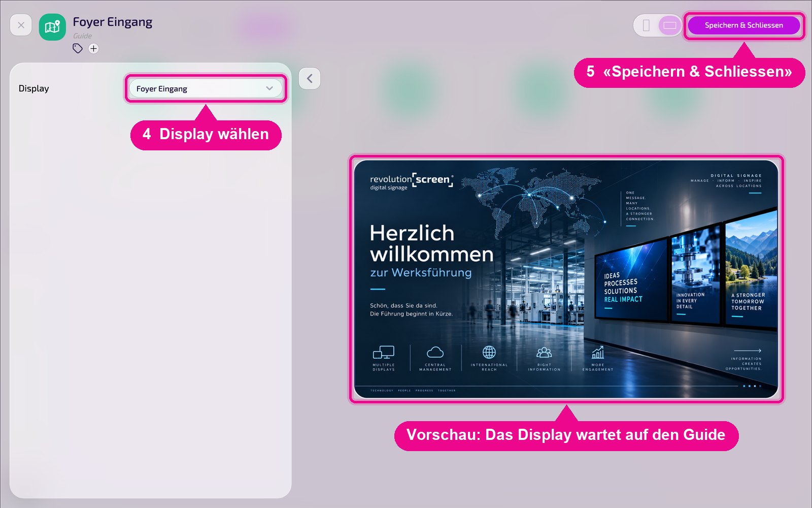
Task: Click the Foyer Eingang title text
Action: [x=113, y=22]
